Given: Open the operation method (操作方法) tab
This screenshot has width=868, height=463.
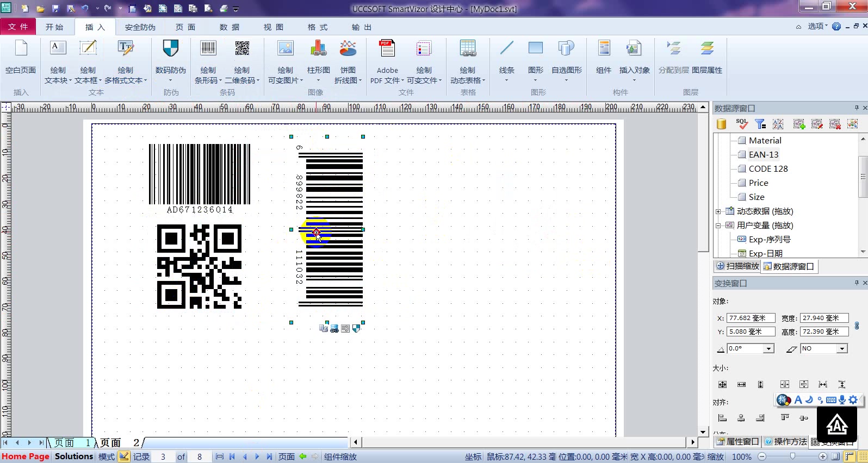Looking at the screenshot, I should 785,441.
